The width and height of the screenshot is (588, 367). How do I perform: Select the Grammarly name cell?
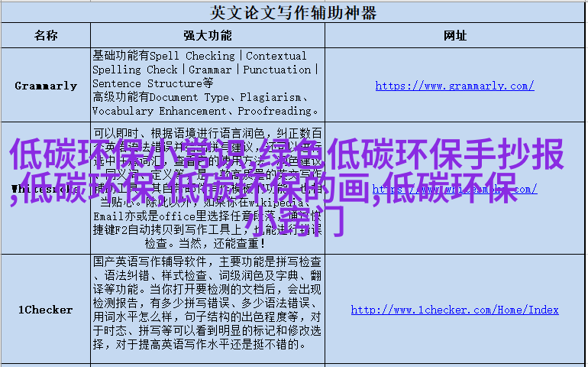tap(46, 85)
